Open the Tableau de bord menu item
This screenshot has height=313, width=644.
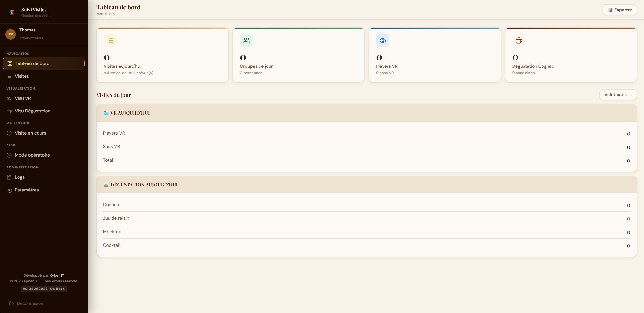44,63
